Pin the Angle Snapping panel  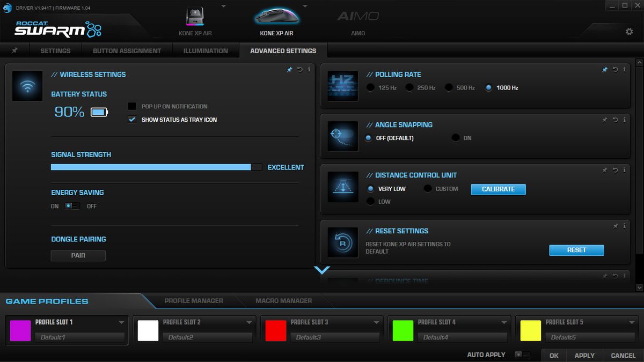click(x=605, y=120)
